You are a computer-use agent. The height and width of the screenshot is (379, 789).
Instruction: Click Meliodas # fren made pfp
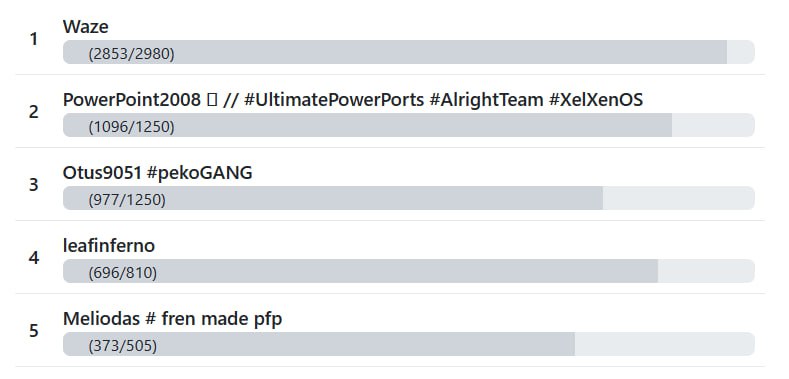point(173,319)
